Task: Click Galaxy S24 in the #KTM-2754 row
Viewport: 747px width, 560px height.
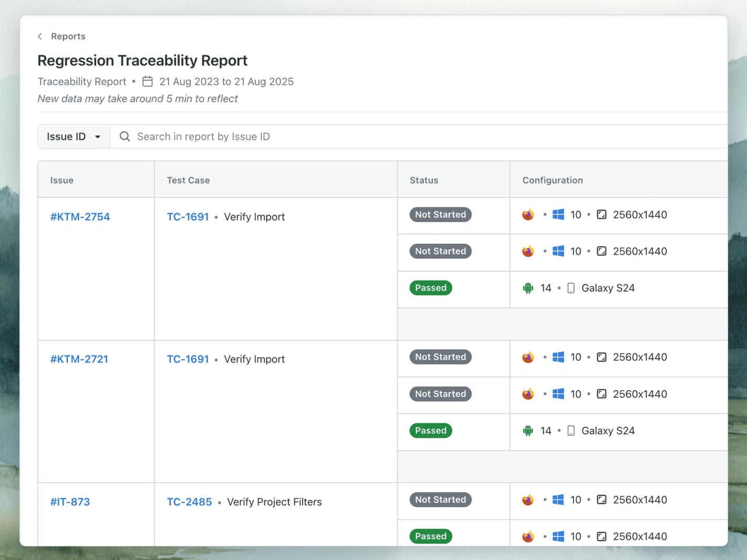Action: 608,288
